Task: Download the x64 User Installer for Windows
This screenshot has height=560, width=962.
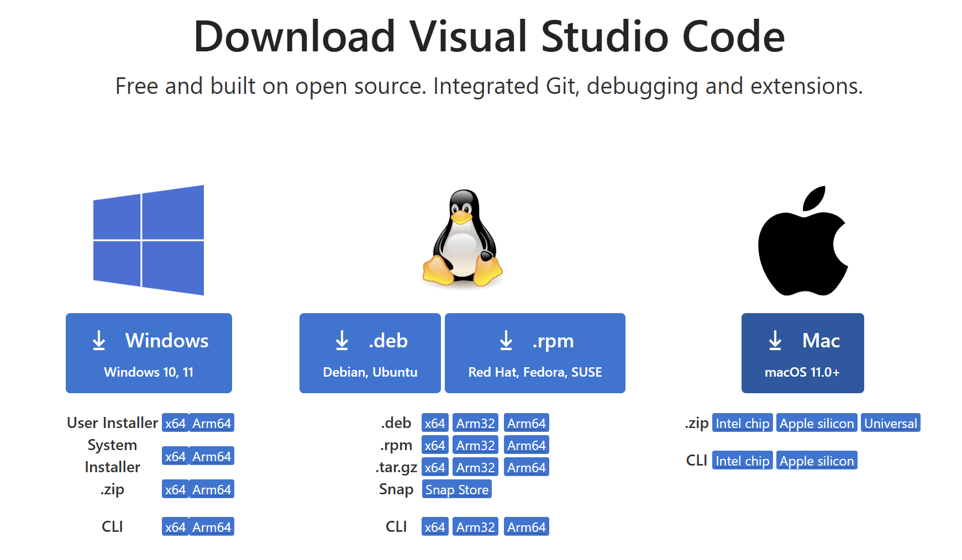Action: [175, 422]
